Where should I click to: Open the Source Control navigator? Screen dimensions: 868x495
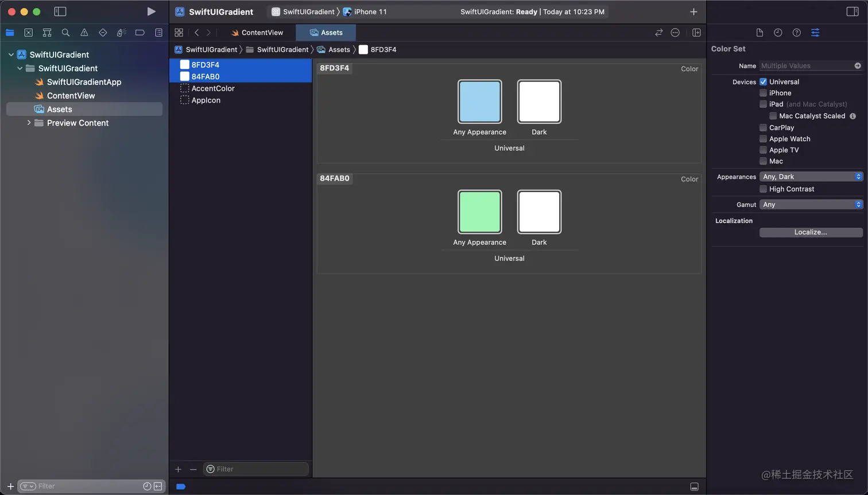[x=28, y=33]
